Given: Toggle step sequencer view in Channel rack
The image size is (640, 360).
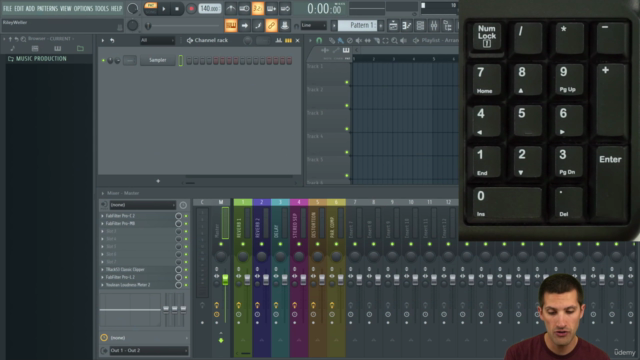Looking at the screenshot, I should (x=288, y=40).
